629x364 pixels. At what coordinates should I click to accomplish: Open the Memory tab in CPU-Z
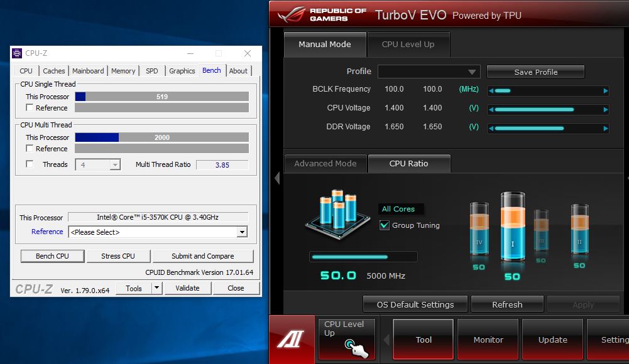pyautogui.click(x=123, y=71)
